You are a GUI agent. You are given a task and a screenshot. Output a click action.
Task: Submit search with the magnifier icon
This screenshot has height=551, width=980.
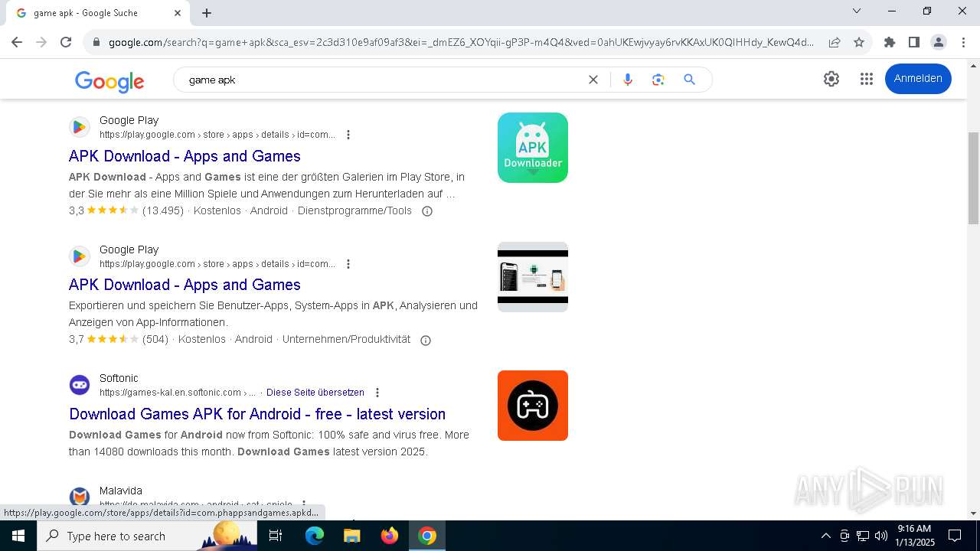689,80
